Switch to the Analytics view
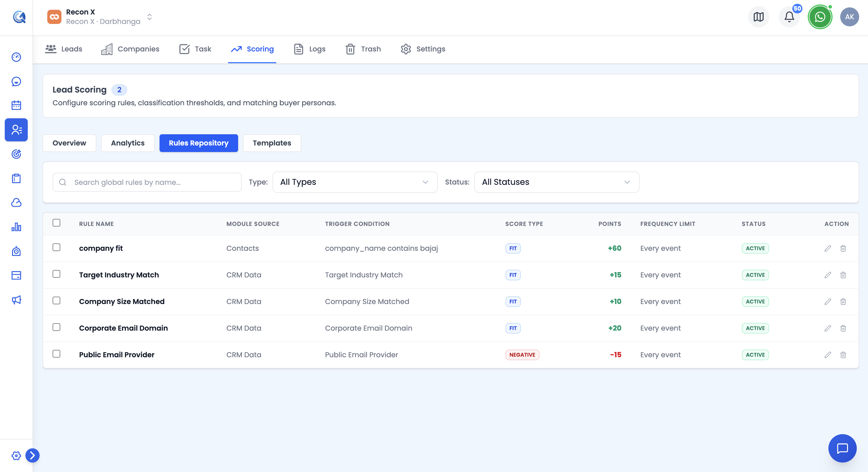The image size is (868, 472). (128, 143)
